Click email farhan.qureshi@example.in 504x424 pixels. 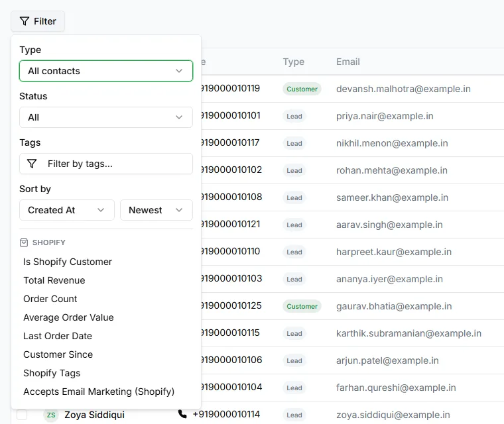(396, 388)
